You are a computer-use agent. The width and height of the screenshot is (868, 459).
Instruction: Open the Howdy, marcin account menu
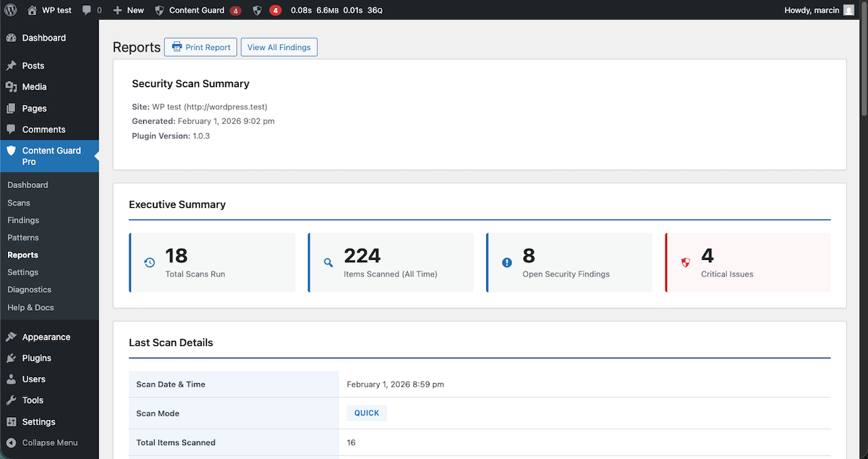(812, 10)
